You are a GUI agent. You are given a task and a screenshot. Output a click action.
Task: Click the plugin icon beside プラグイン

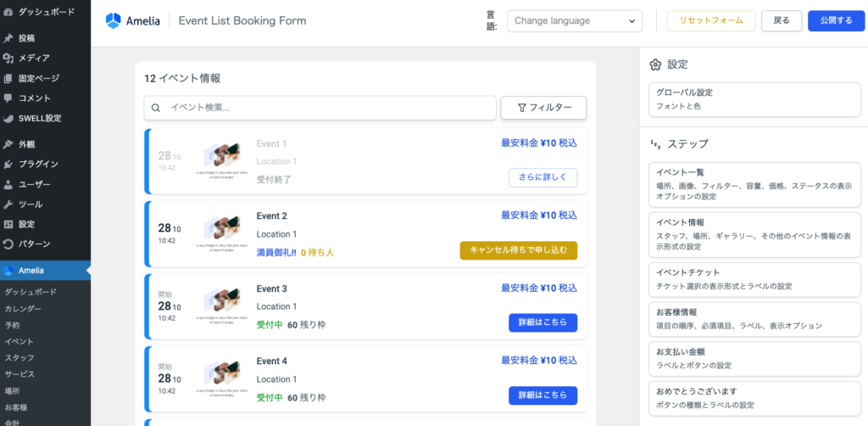(x=8, y=164)
